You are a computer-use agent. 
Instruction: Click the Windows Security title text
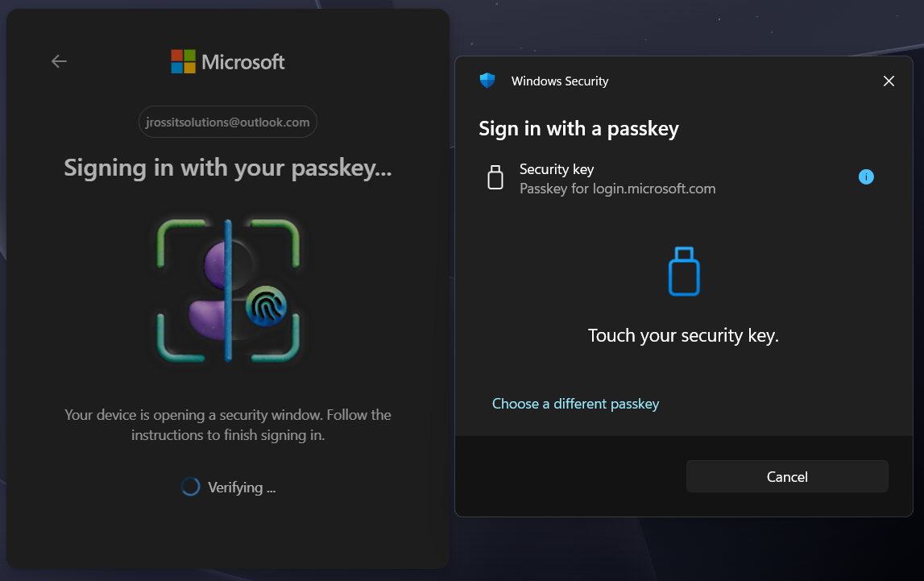[x=560, y=81]
